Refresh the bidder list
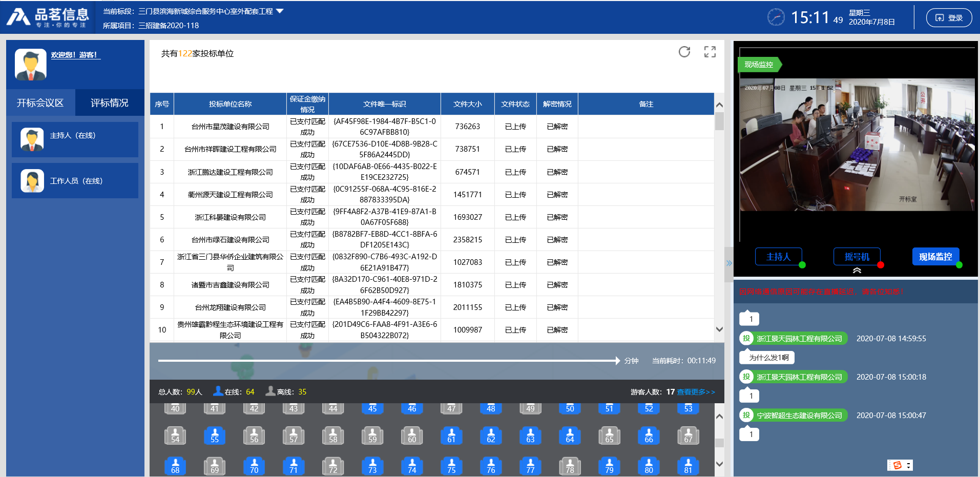 (684, 52)
